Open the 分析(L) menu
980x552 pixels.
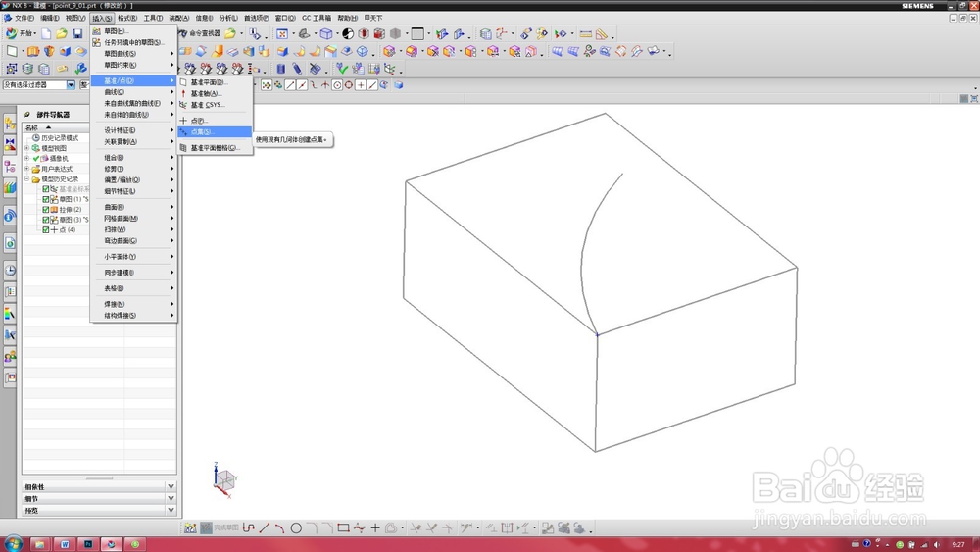(x=228, y=18)
